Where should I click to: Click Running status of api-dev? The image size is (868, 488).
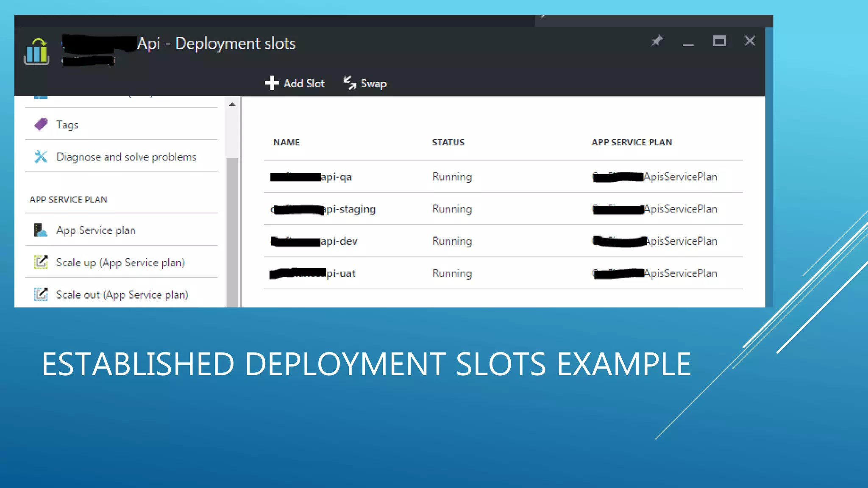click(x=452, y=241)
